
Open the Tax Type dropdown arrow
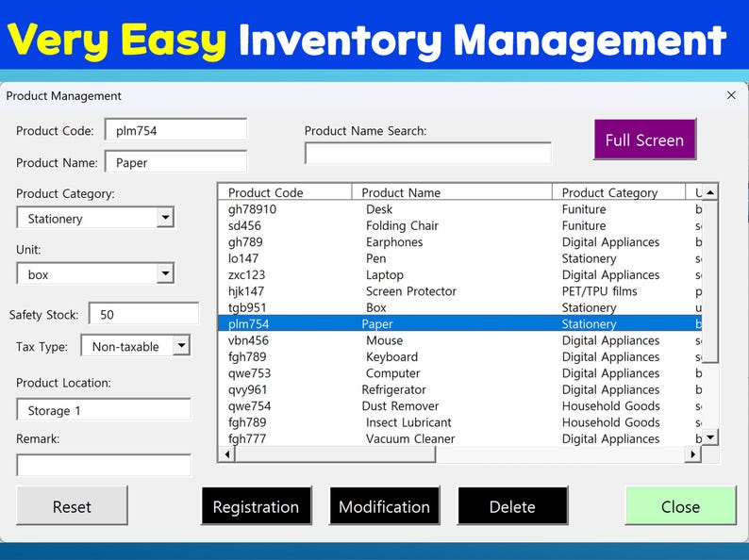(x=181, y=346)
